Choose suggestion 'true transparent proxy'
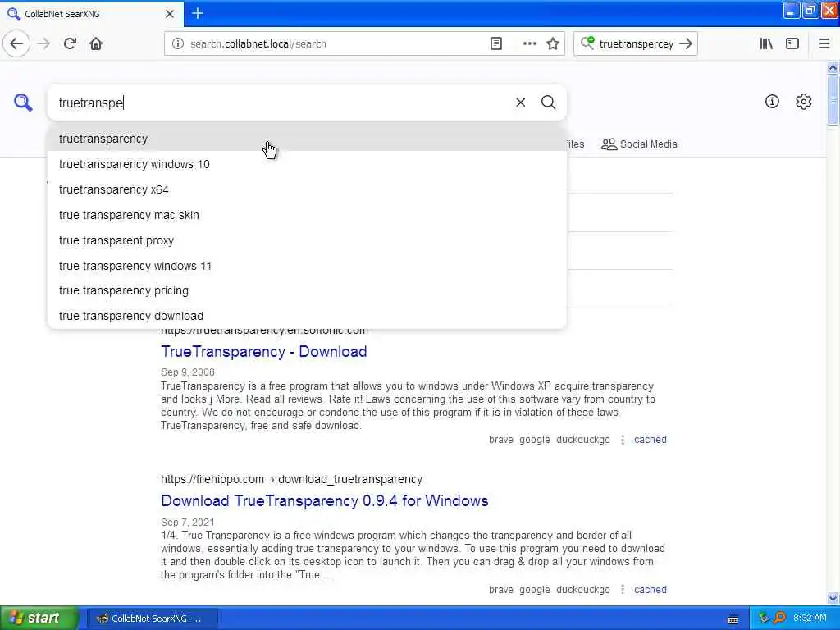Screen dimensions: 840x630 click(x=307, y=240)
